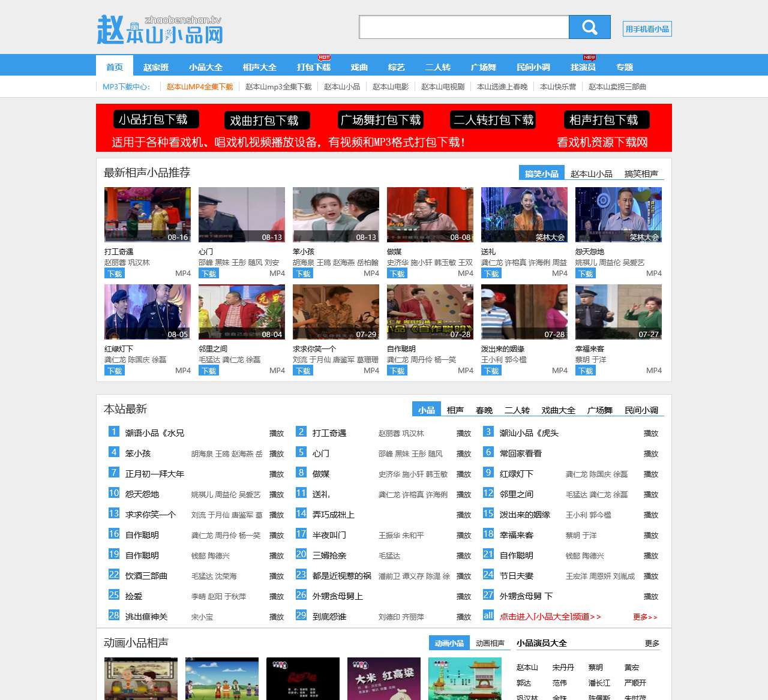
Task: Select the 小品 tab in 本站最新
Action: (x=427, y=410)
